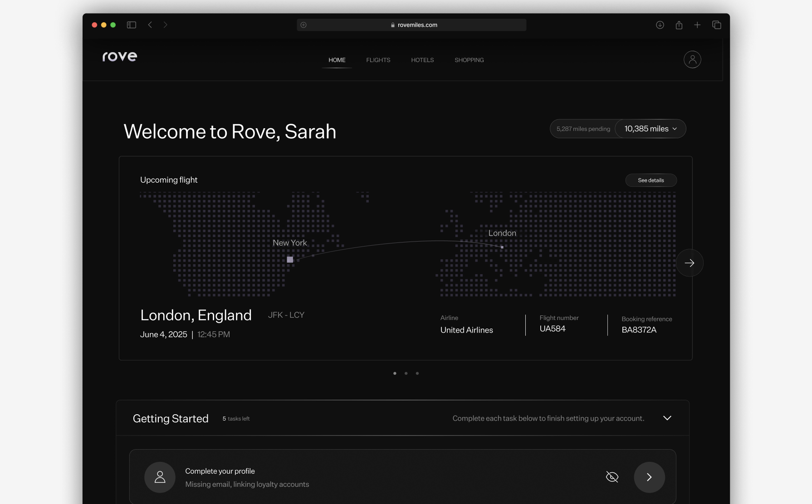Viewport: 812px width, 504px height.
Task: Open the user profile avatar icon
Action: point(692,59)
